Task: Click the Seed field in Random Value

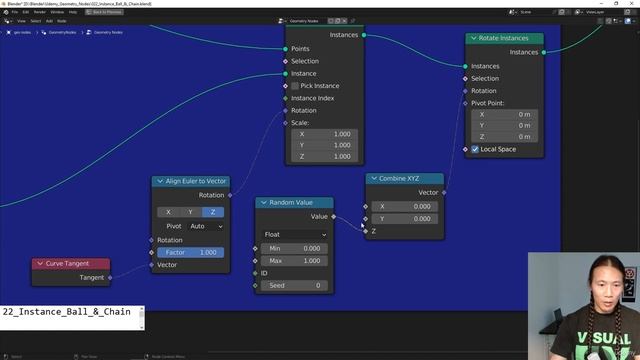Action: coord(295,286)
